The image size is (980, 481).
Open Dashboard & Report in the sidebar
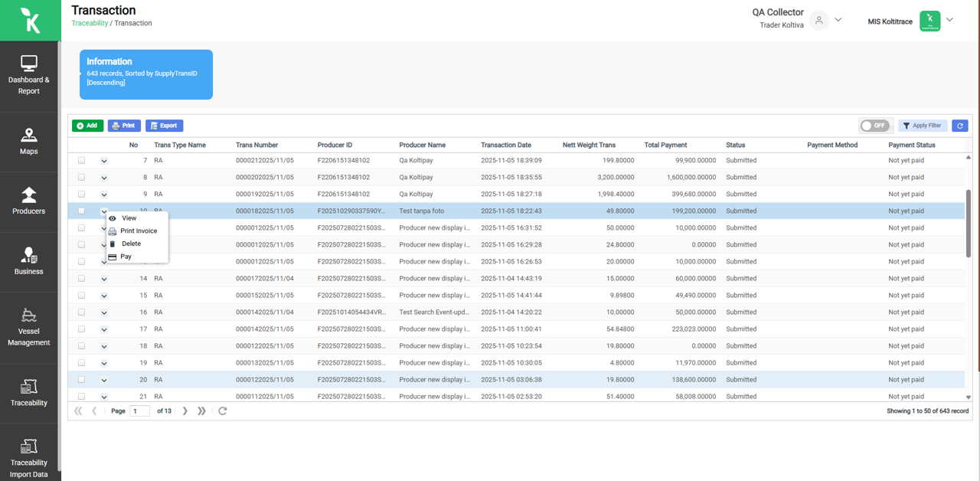(x=29, y=75)
